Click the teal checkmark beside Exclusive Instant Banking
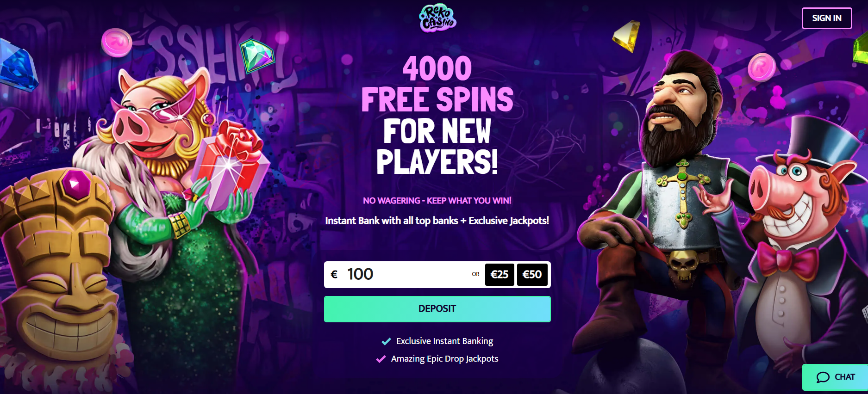 point(386,342)
